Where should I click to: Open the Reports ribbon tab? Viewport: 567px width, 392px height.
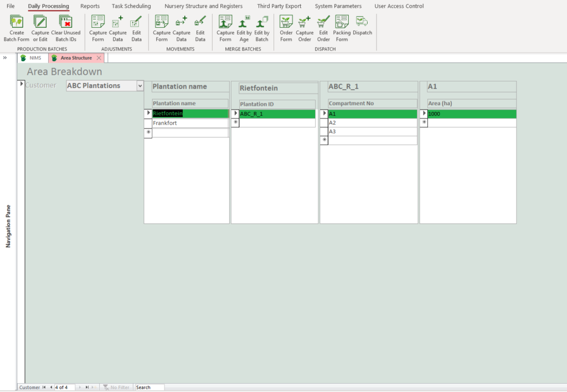coord(90,6)
